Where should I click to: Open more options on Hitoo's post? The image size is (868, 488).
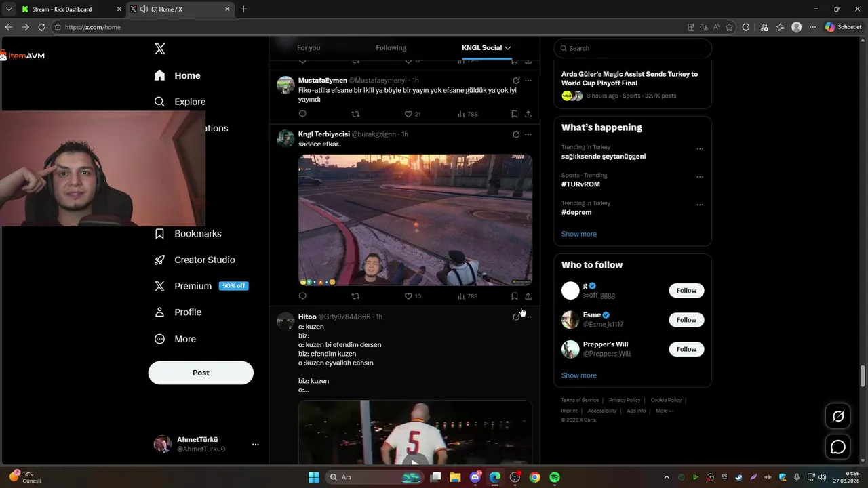tap(528, 317)
